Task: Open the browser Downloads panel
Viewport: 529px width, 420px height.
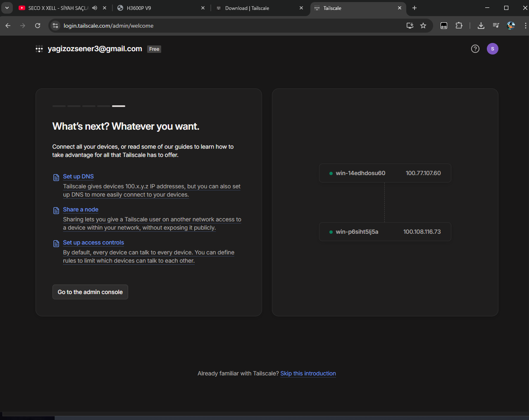Action: 481,26
